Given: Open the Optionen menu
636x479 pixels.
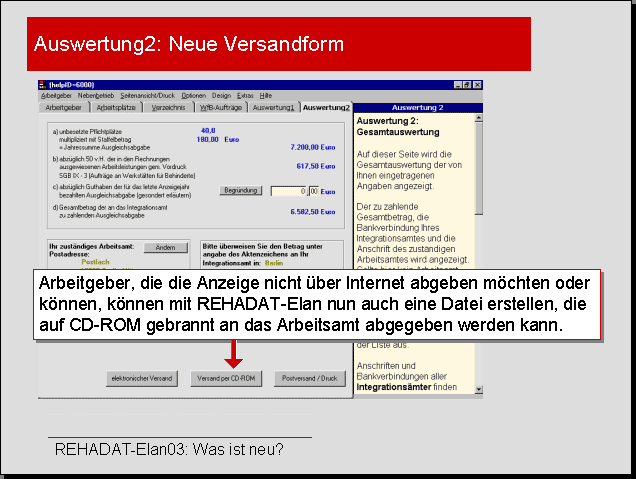Looking at the screenshot, I should (194, 95).
